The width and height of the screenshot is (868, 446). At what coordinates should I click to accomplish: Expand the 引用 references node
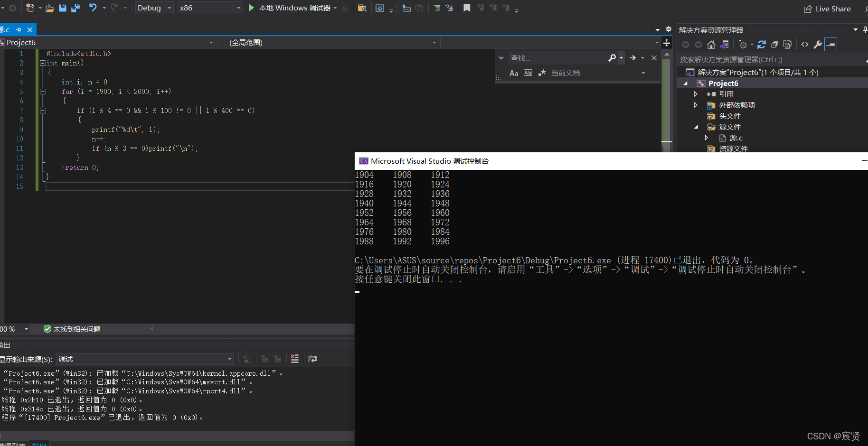[696, 94]
